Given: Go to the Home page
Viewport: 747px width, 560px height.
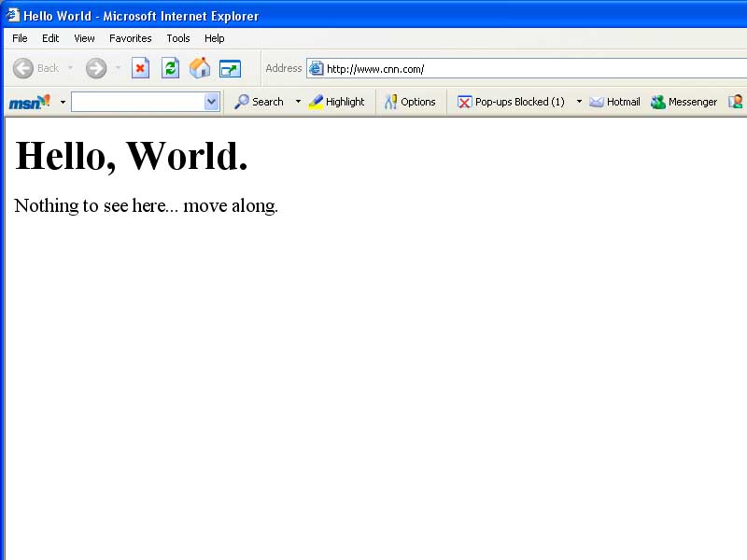Looking at the screenshot, I should [x=200, y=68].
